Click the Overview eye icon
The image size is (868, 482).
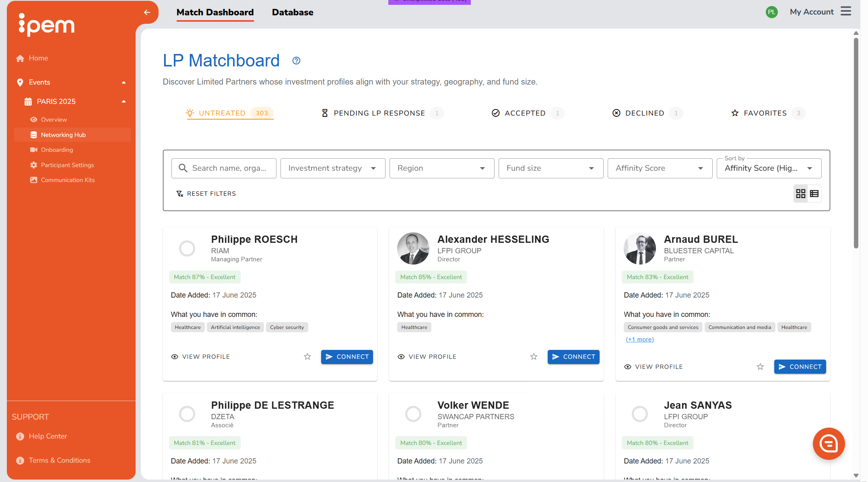pyautogui.click(x=34, y=120)
